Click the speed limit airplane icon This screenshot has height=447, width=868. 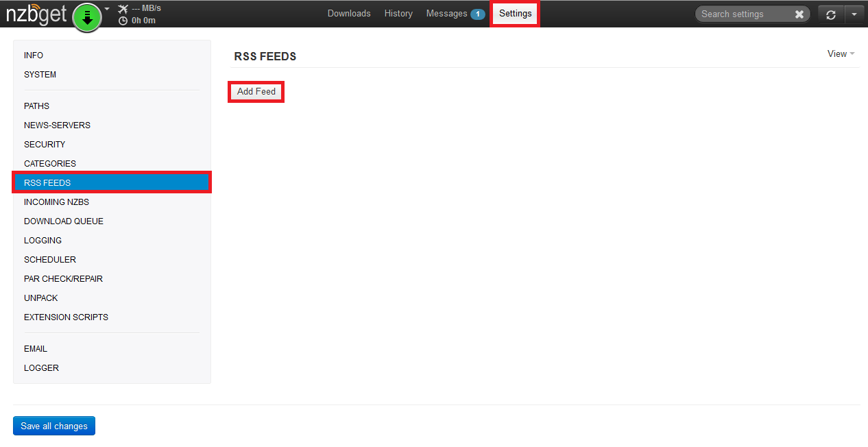(123, 8)
